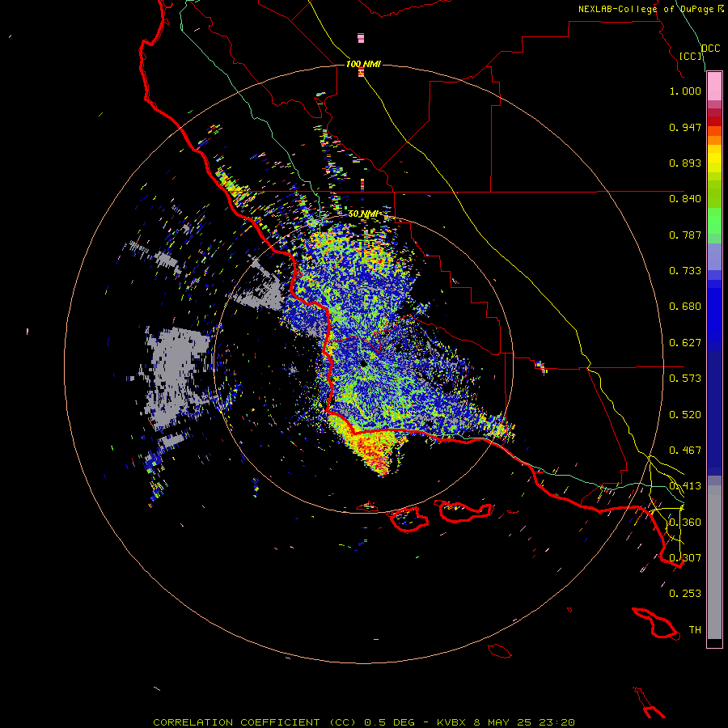Click the Correlation Coefficient KVBX caption text
Screen dimensions: 728x728
(x=364, y=722)
